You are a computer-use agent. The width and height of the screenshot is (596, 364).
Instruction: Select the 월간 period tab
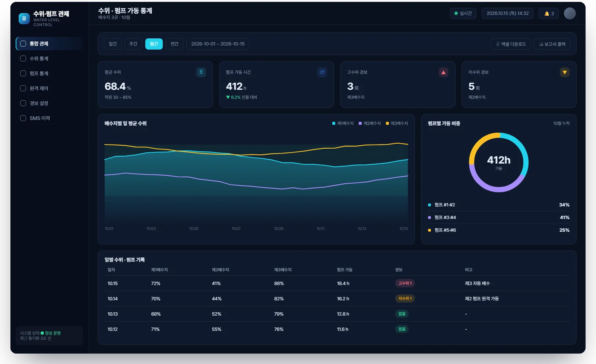pos(154,44)
